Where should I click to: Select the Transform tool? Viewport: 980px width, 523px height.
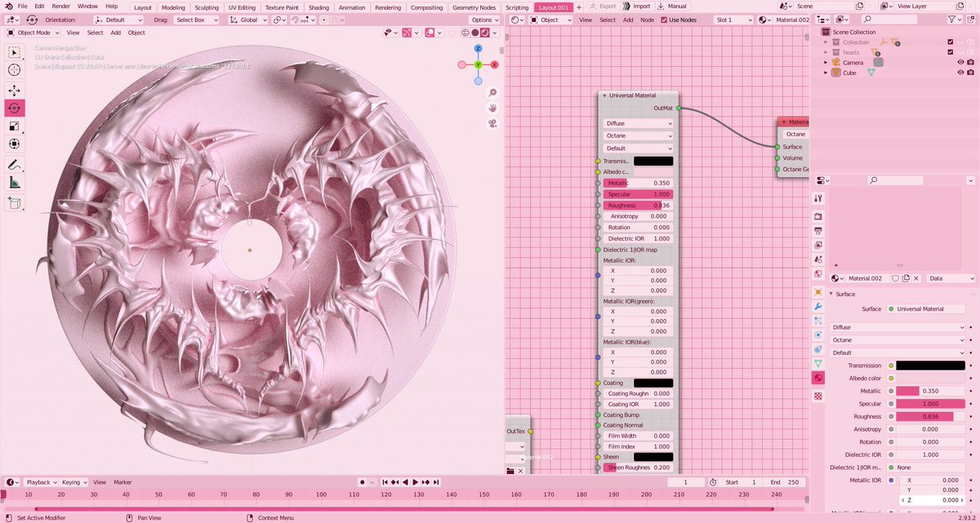(15, 144)
